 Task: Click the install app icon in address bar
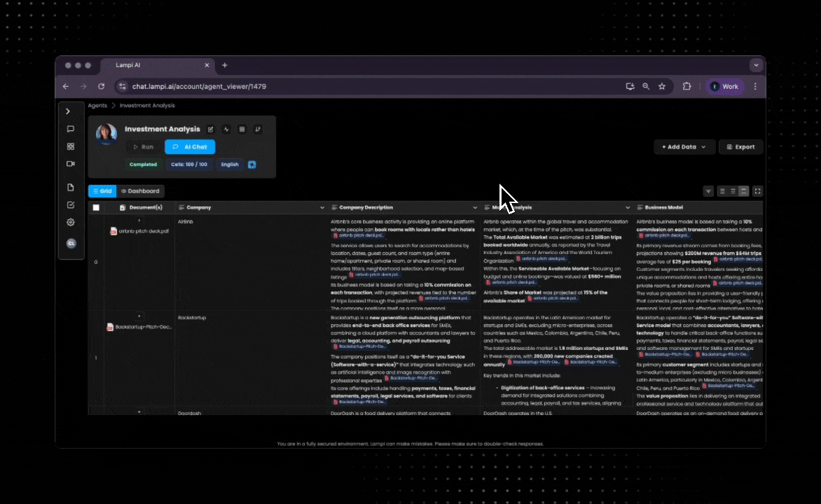(x=630, y=86)
